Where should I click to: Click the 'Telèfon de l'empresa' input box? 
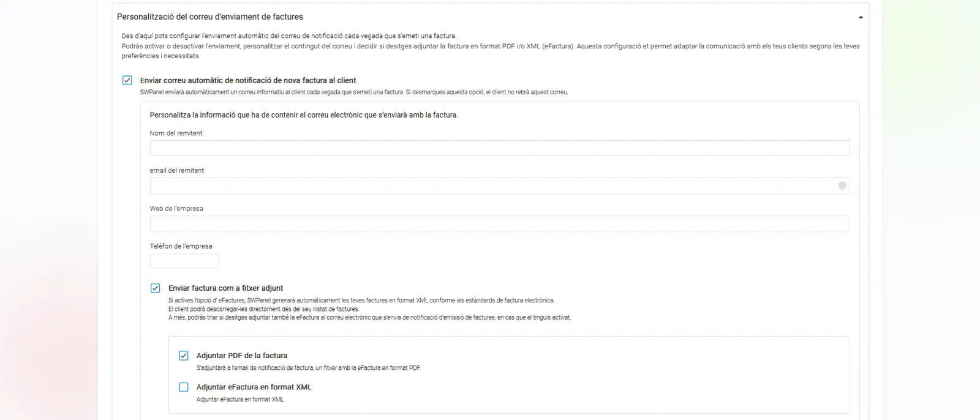pyautogui.click(x=184, y=261)
